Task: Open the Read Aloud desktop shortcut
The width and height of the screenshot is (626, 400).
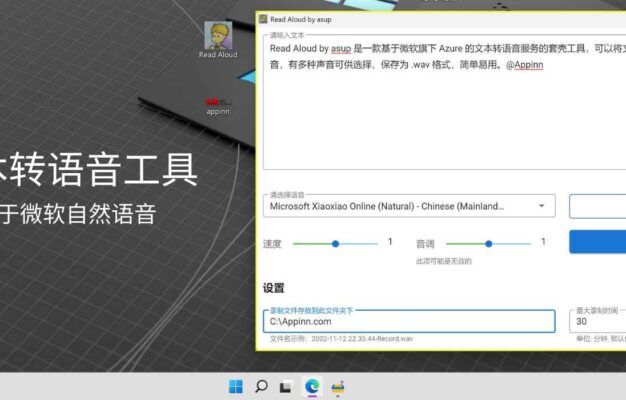Action: point(217,39)
